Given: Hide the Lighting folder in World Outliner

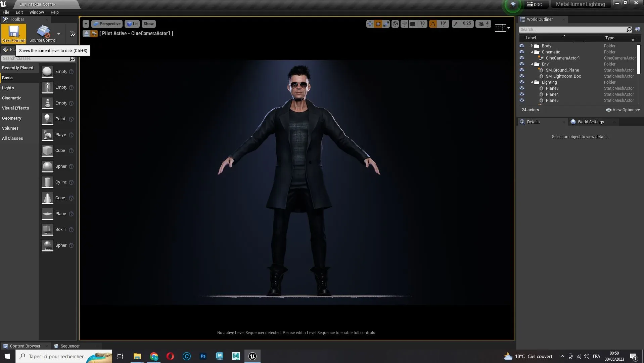Looking at the screenshot, I should [x=522, y=82].
